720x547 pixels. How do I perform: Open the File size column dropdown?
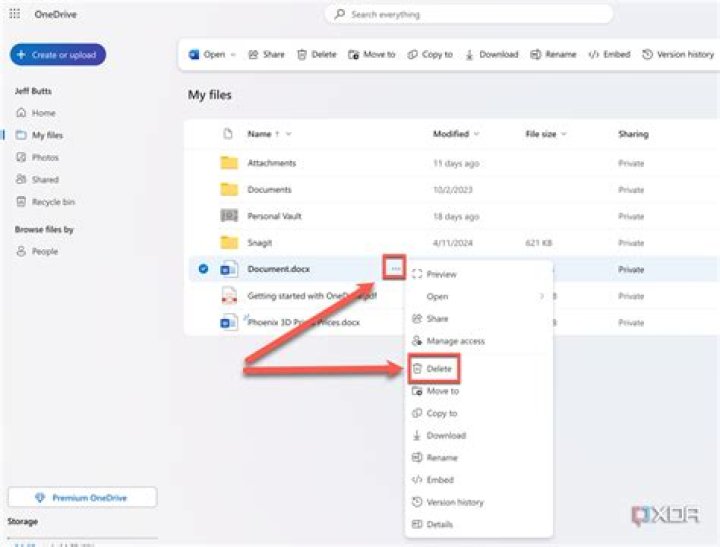tap(563, 134)
